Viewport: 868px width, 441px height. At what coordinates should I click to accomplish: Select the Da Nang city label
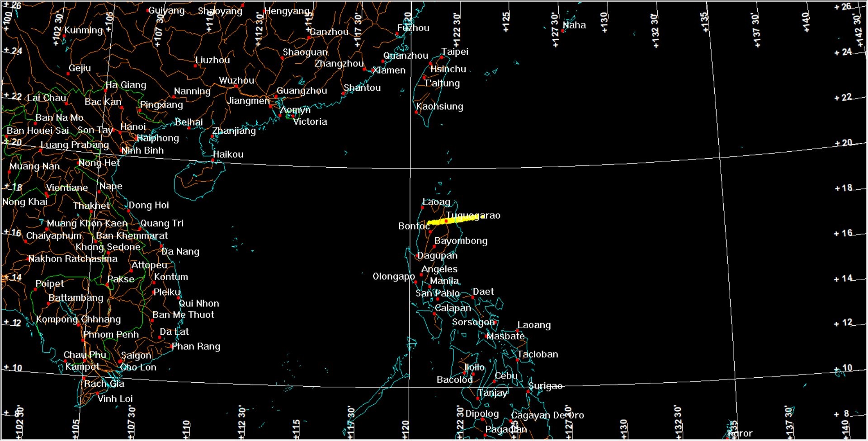click(x=180, y=252)
